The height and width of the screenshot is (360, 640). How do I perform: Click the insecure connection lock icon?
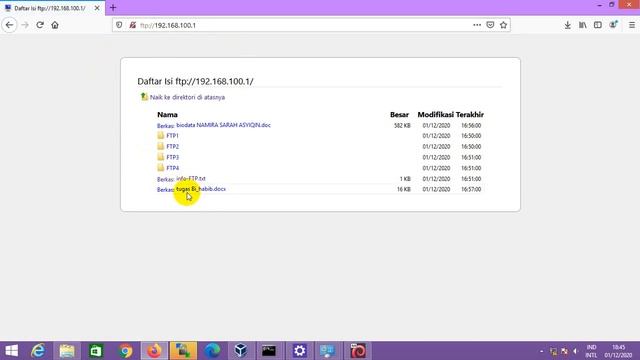click(x=132, y=25)
